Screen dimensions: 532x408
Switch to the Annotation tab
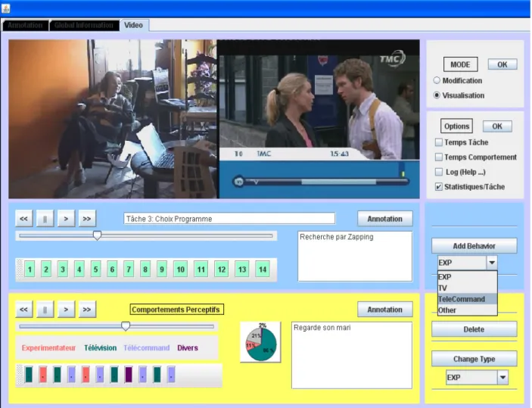click(25, 25)
